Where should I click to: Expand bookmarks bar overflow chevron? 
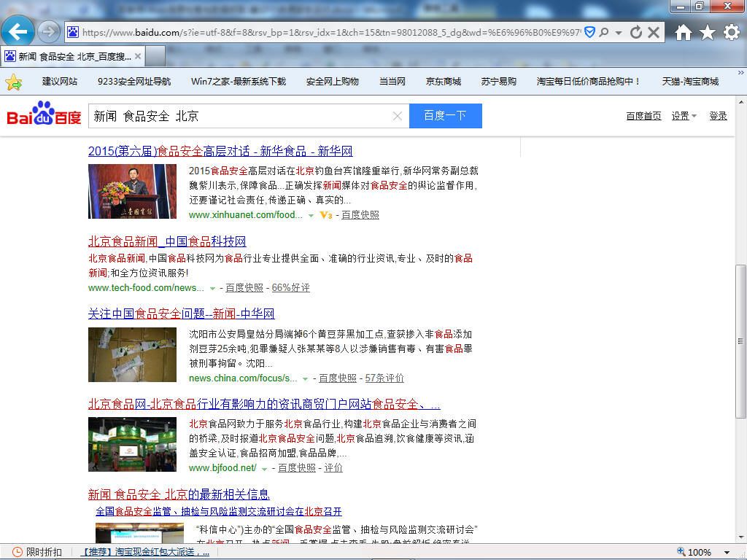click(x=741, y=73)
